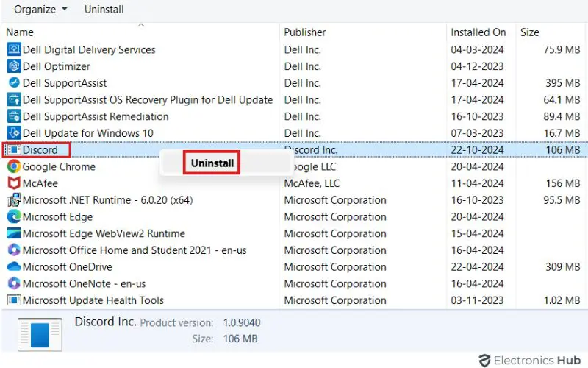The width and height of the screenshot is (588, 368).
Task: Click the Dell SupportAssist OS Recovery Plugin icon
Action: [14, 99]
